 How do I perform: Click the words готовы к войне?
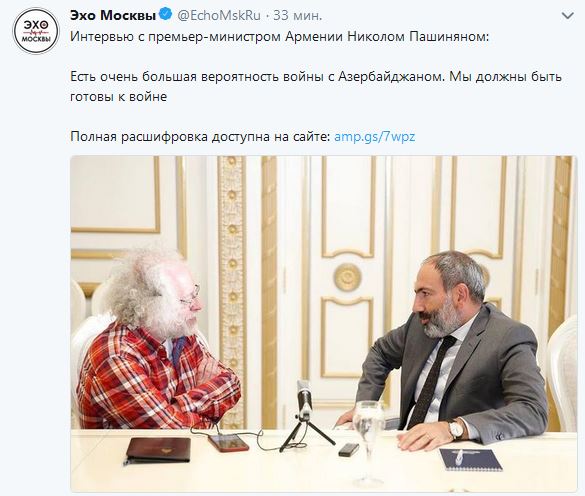pos(119,97)
